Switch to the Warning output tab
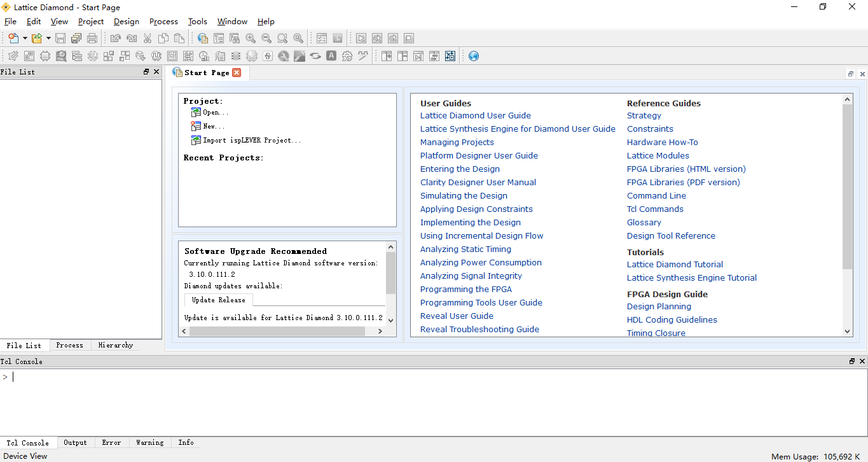 tap(149, 443)
